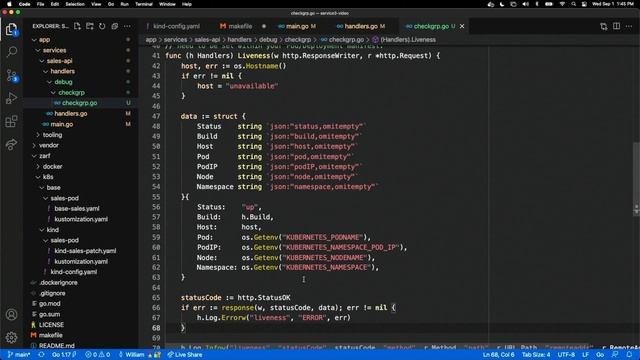Viewport: 640px width, 360px height.
Task: Expand the docker folder
Action: 52,167
